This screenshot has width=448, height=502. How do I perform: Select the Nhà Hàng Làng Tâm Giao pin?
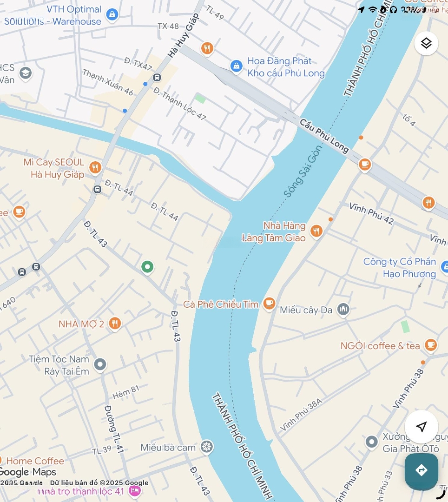pyautogui.click(x=316, y=231)
